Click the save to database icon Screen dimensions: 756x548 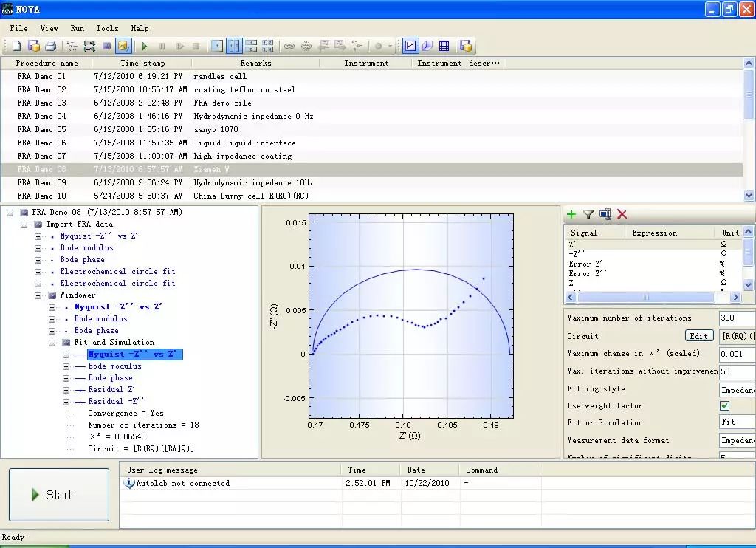pyautogui.click(x=34, y=46)
